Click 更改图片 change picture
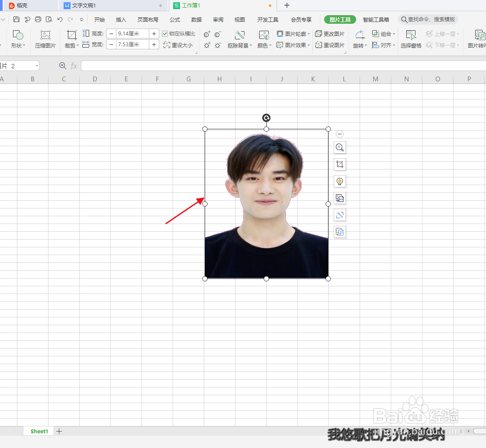486x448 pixels. pyautogui.click(x=330, y=34)
